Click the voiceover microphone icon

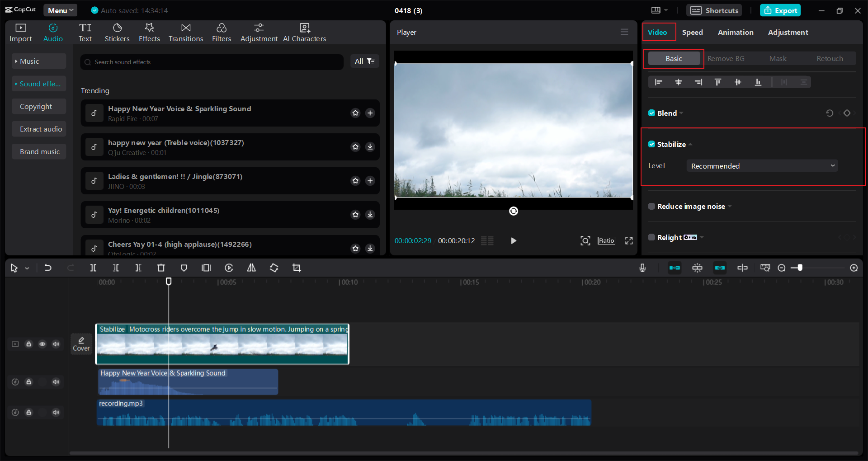pyautogui.click(x=642, y=268)
